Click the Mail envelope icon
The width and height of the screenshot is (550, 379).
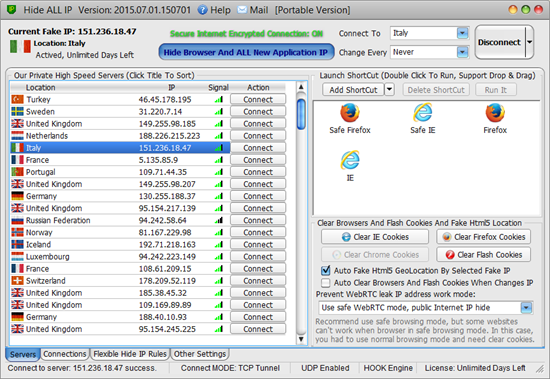click(242, 10)
